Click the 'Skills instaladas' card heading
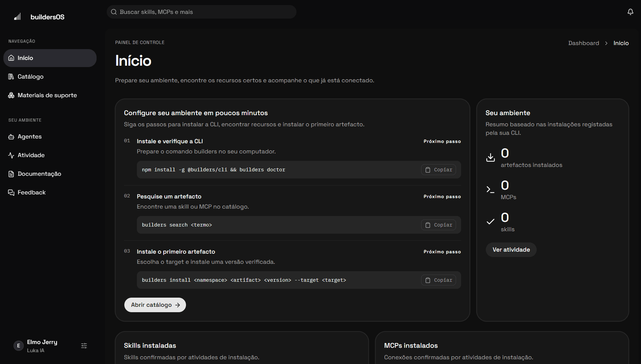This screenshot has height=364, width=641. [150, 345]
